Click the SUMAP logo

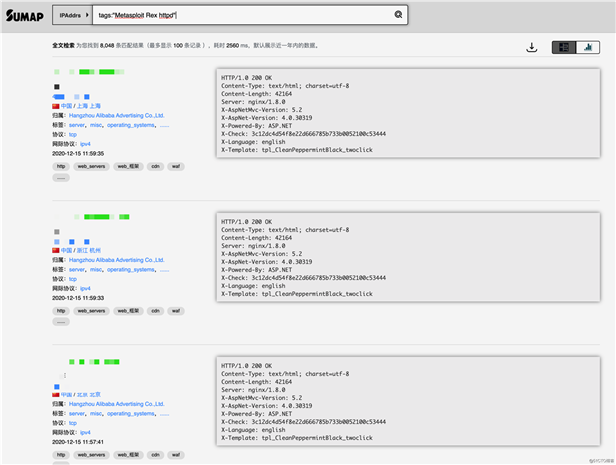click(25, 15)
